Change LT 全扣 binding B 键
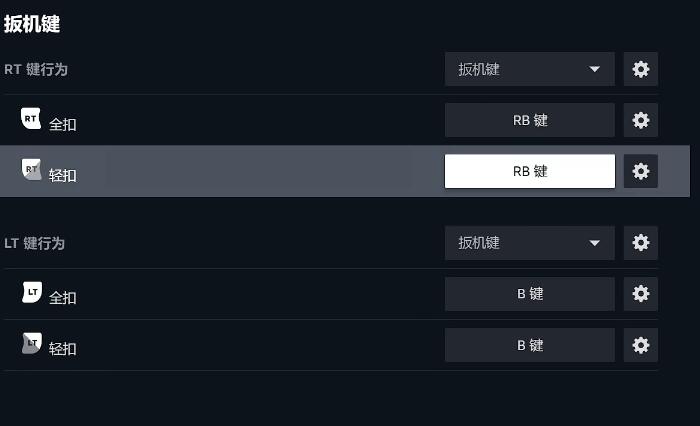700x426 pixels. 529,293
